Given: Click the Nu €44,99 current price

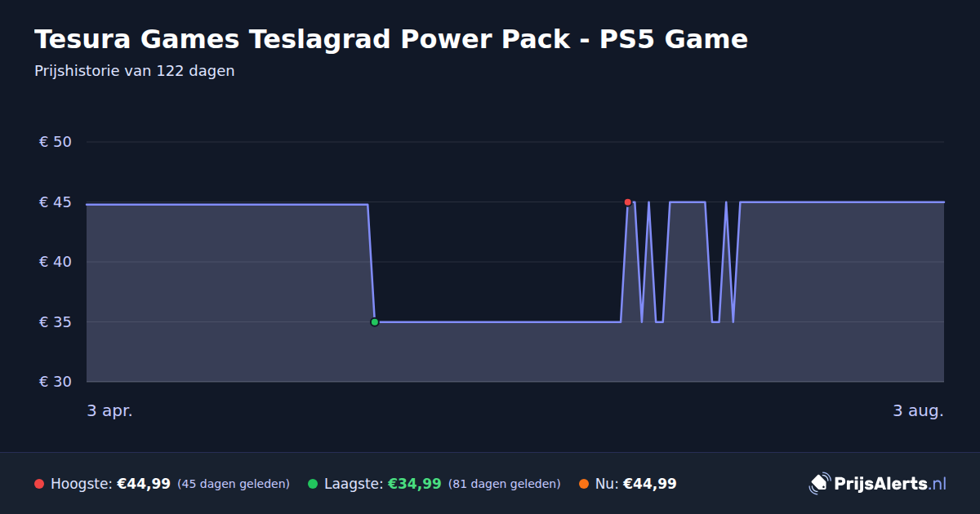Looking at the screenshot, I should point(650,484).
